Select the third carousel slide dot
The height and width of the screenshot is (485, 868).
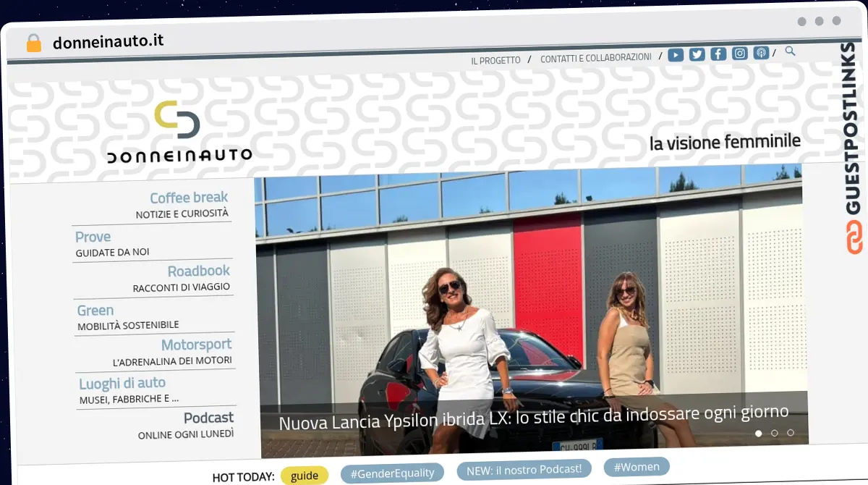790,433
